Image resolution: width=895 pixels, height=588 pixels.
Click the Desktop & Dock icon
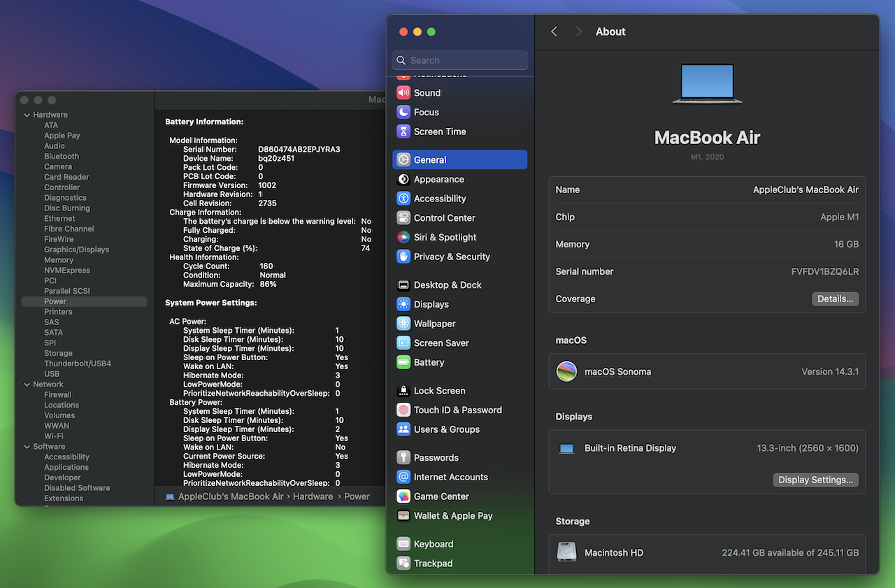pos(403,285)
